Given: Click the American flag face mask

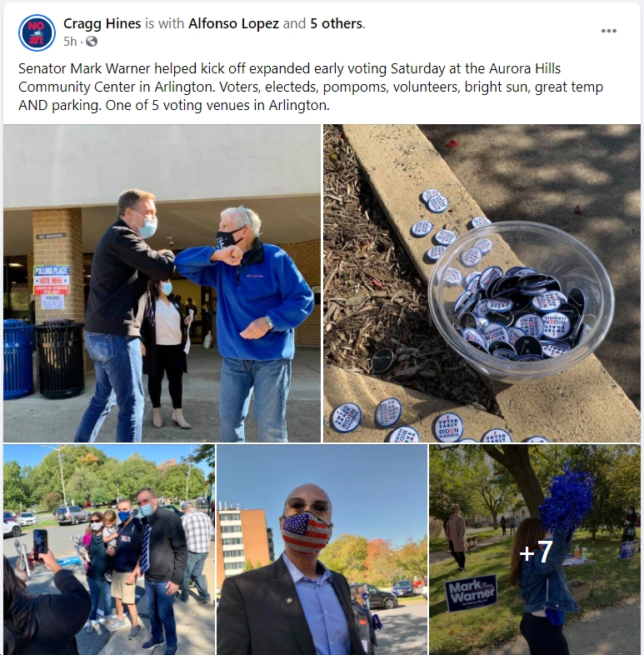Looking at the screenshot, I should click(305, 532).
